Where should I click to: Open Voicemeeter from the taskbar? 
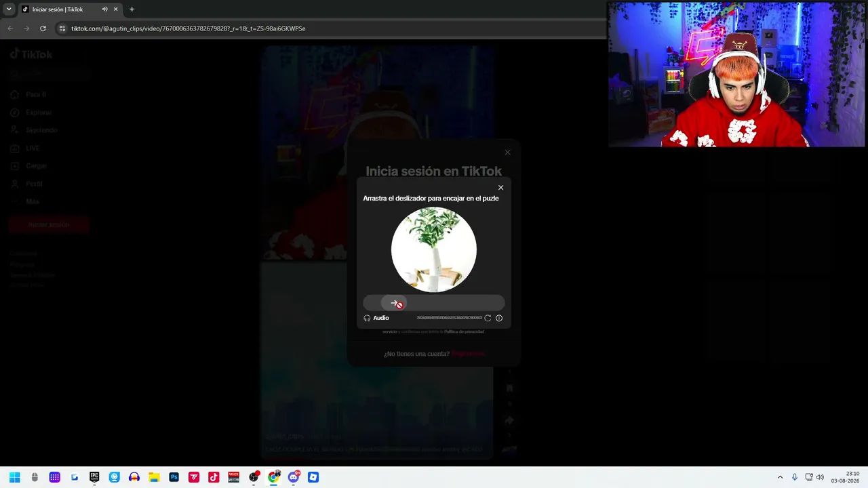point(233,477)
